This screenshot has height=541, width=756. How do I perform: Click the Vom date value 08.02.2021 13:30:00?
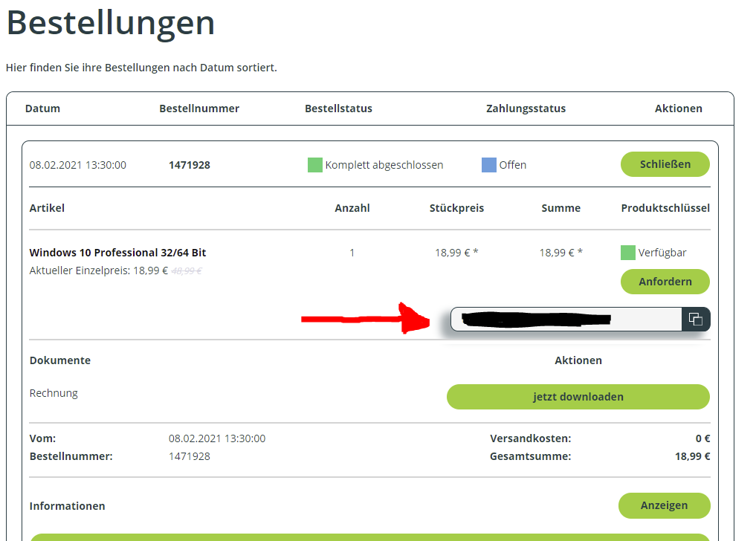click(x=217, y=438)
